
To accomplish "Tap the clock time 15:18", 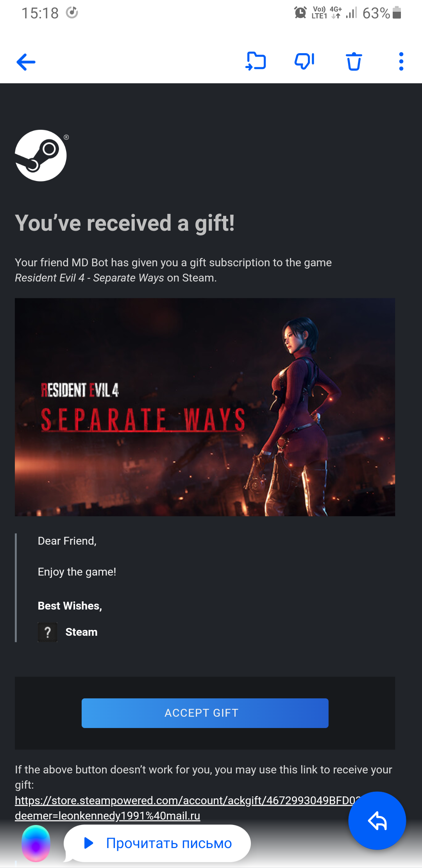I will click(x=40, y=13).
